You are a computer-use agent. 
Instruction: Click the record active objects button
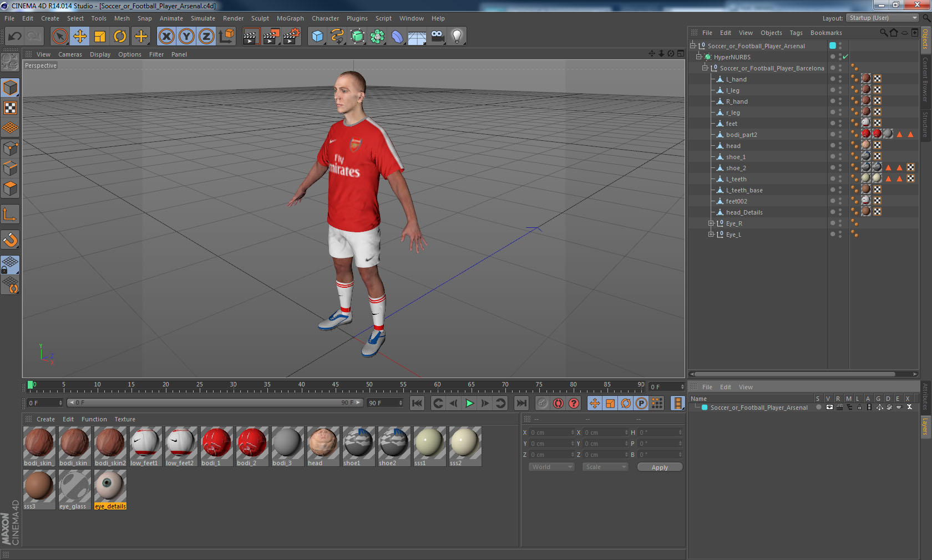click(x=543, y=403)
